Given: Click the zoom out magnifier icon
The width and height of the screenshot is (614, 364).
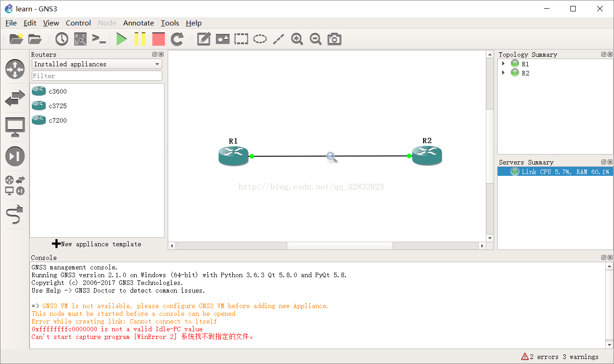Looking at the screenshot, I should point(316,39).
